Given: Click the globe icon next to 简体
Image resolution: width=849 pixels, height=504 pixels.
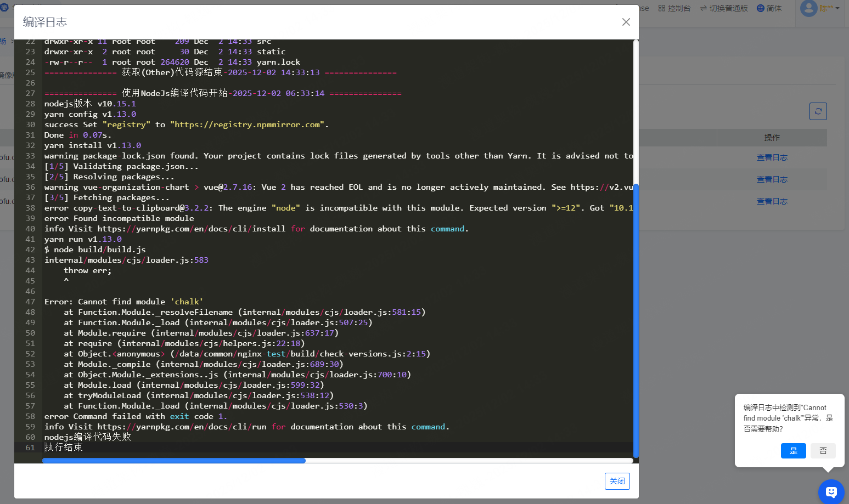Looking at the screenshot, I should pyautogui.click(x=760, y=8).
